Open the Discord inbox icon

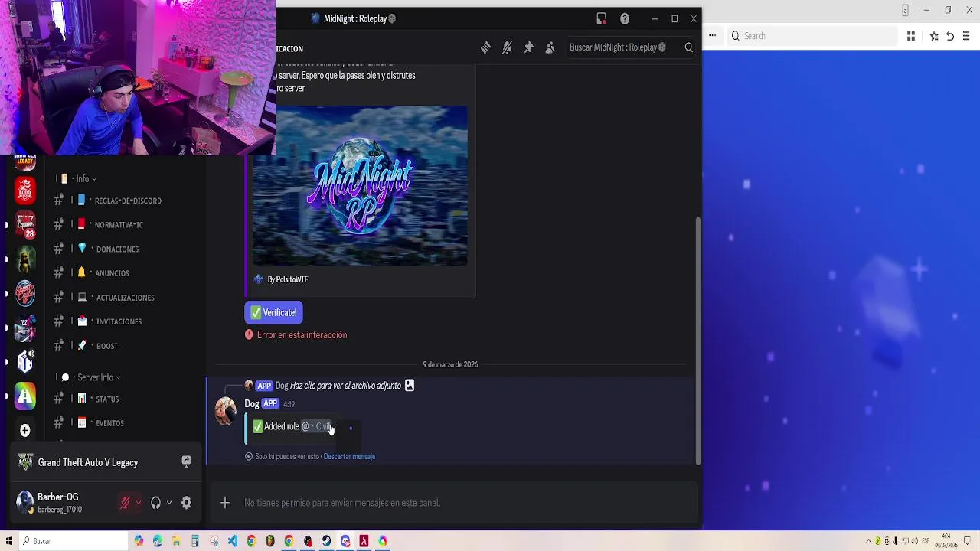coord(602,18)
